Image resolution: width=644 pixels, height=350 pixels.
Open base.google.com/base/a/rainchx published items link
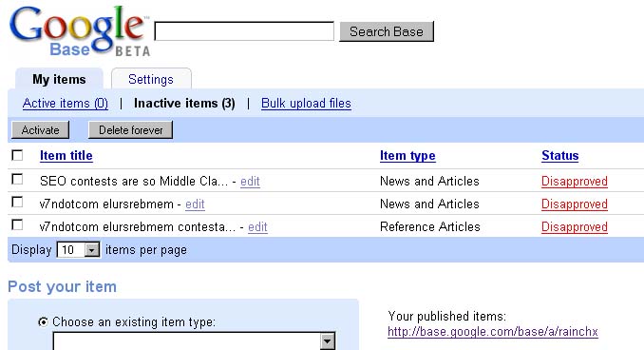(x=492, y=332)
